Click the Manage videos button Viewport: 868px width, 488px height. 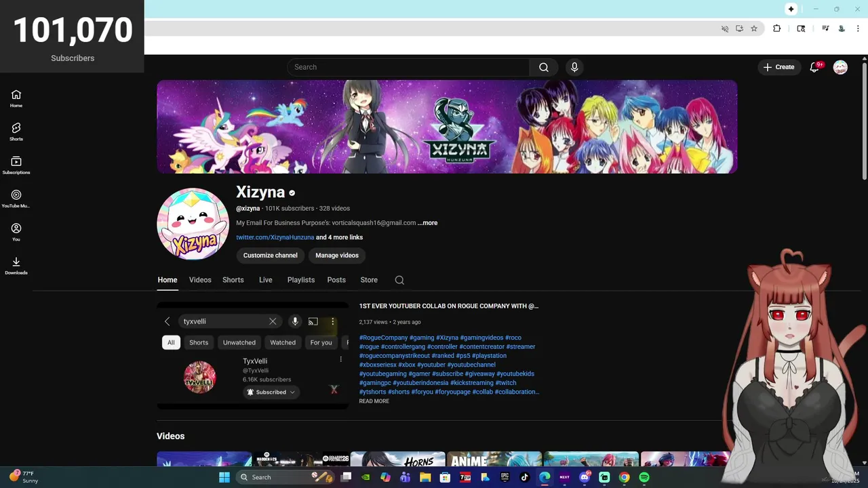(337, 256)
